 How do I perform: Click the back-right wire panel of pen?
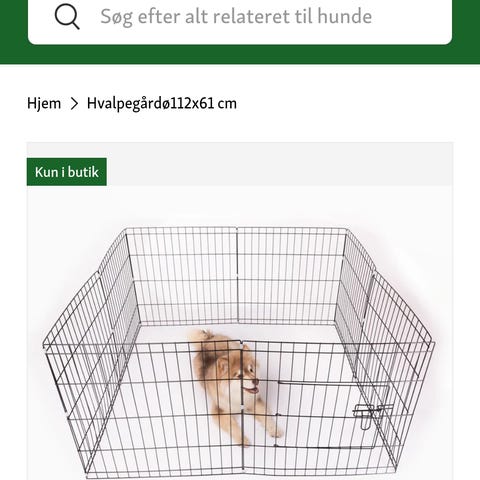[x=291, y=275]
